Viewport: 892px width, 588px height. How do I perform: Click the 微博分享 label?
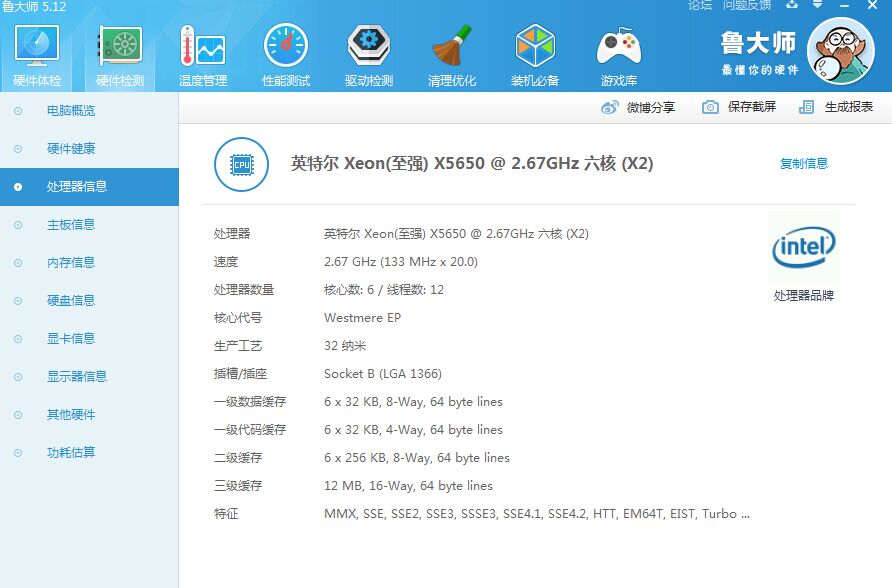pyautogui.click(x=651, y=107)
